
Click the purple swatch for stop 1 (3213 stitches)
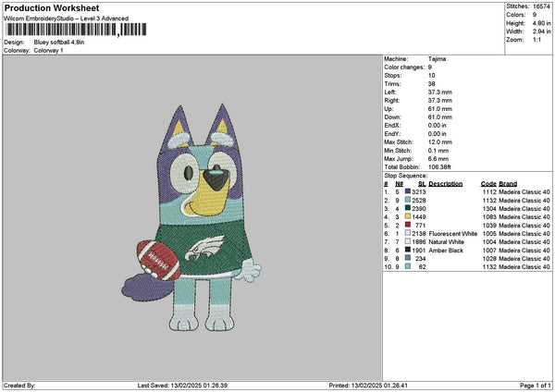click(x=408, y=191)
